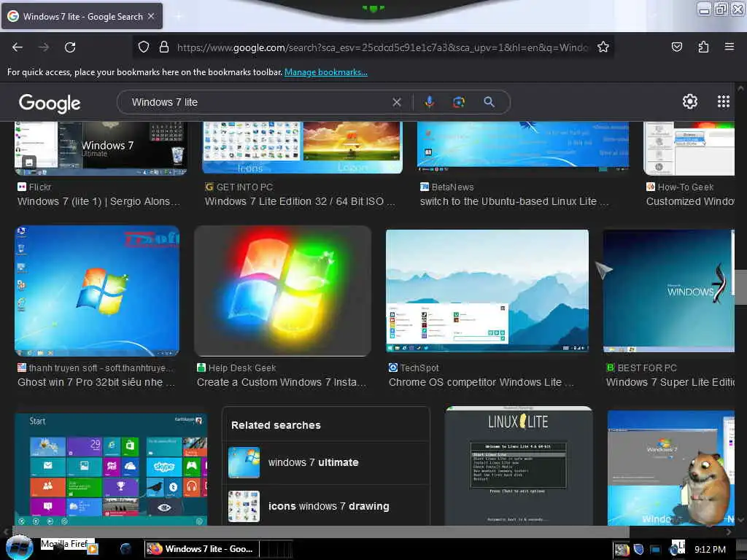Click the taskbar clock 9:12 PM
The width and height of the screenshot is (747, 560).
[710, 550]
